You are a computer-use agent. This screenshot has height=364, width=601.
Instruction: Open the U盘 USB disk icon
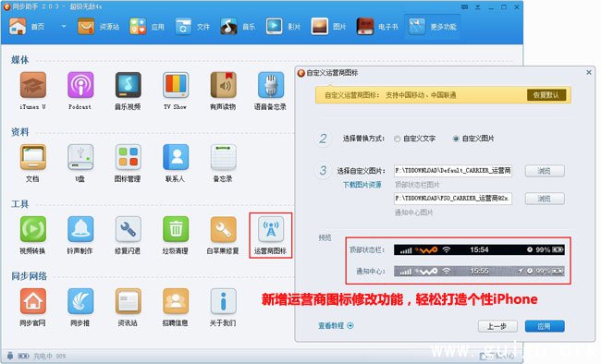80,157
